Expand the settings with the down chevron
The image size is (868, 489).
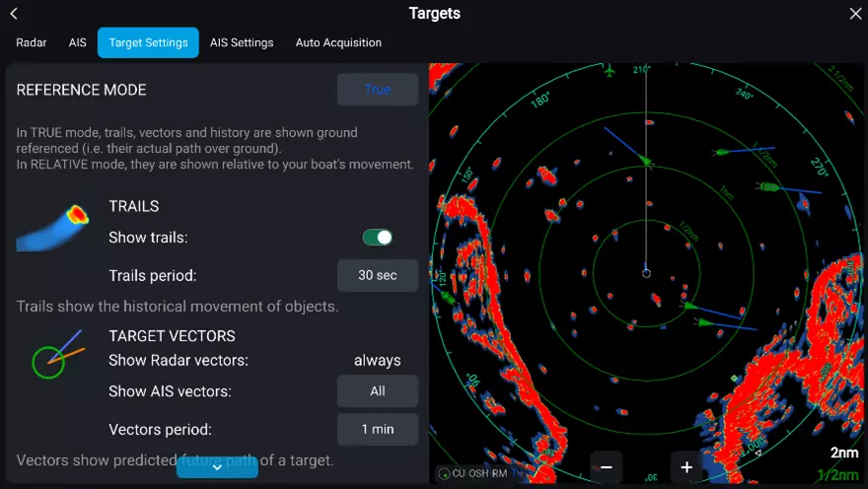pos(217,467)
